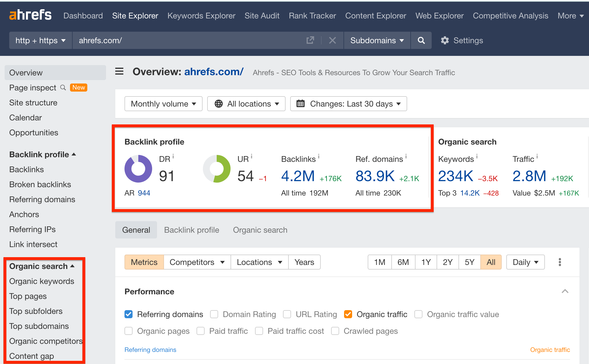Open Top pages in sidebar
This screenshot has height=364, width=589.
[28, 296]
